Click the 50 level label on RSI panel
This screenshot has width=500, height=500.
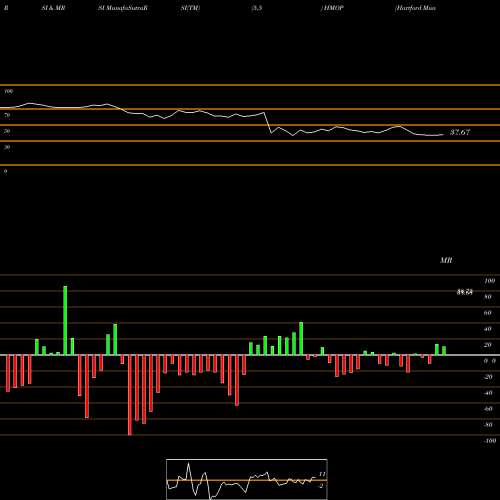7,131
